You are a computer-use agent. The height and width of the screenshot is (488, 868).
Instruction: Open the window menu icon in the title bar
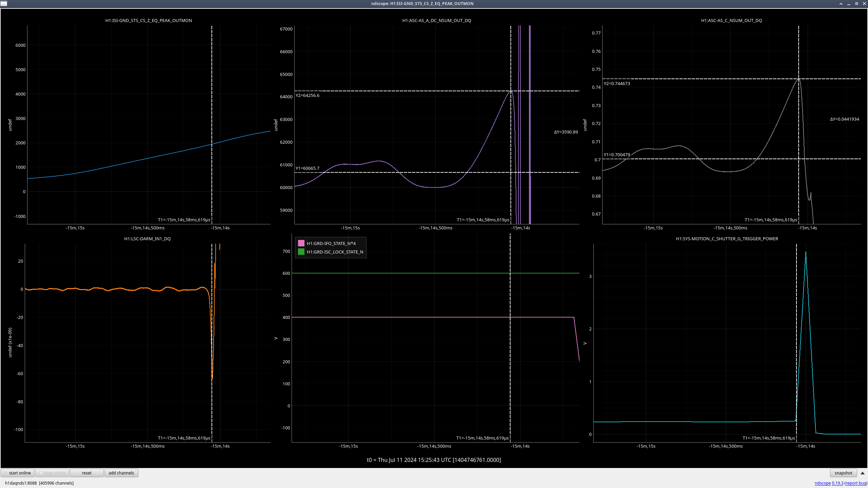click(4, 4)
